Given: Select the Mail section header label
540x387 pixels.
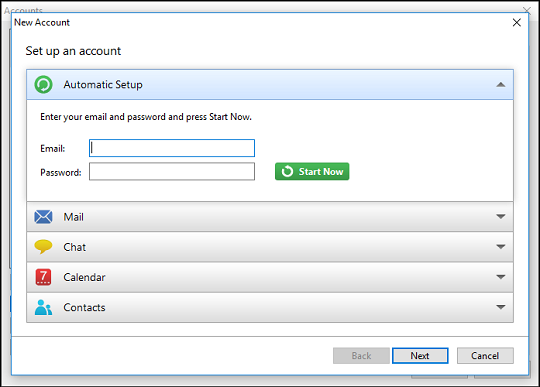Looking at the screenshot, I should 73,217.
